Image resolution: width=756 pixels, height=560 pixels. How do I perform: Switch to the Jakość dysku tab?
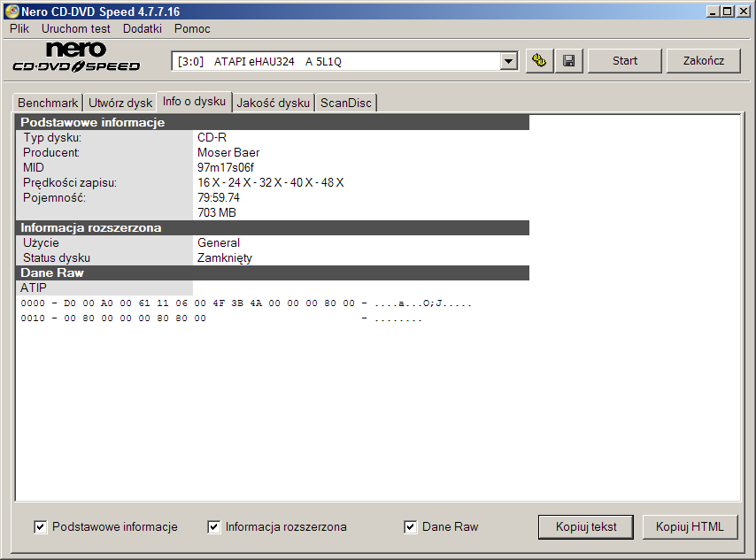coord(273,103)
